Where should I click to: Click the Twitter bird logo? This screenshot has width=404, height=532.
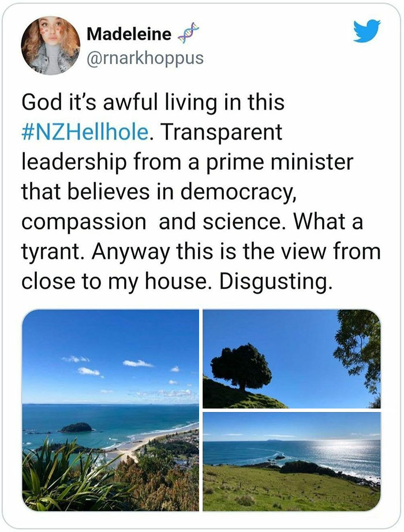[x=366, y=32]
